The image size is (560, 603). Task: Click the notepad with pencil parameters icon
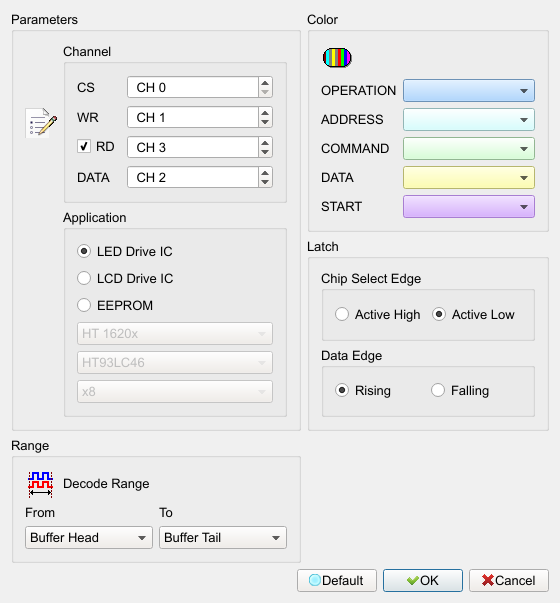(42, 123)
